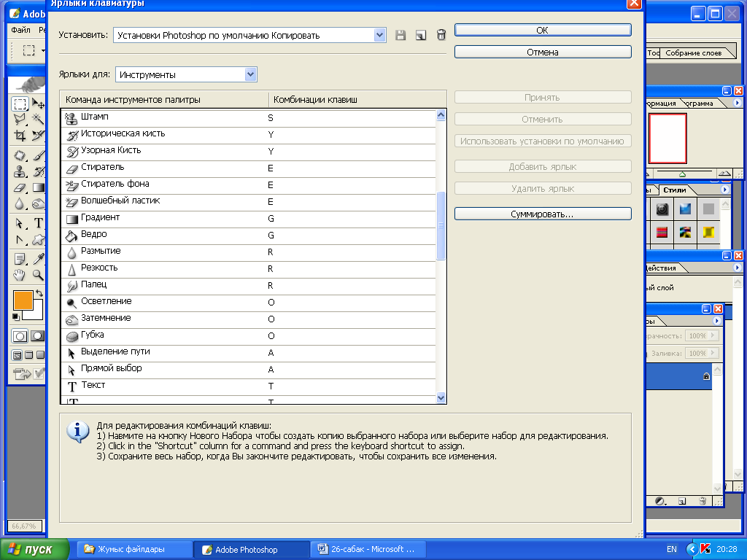Open the Стили palette flyout menu arrow

tap(724, 190)
